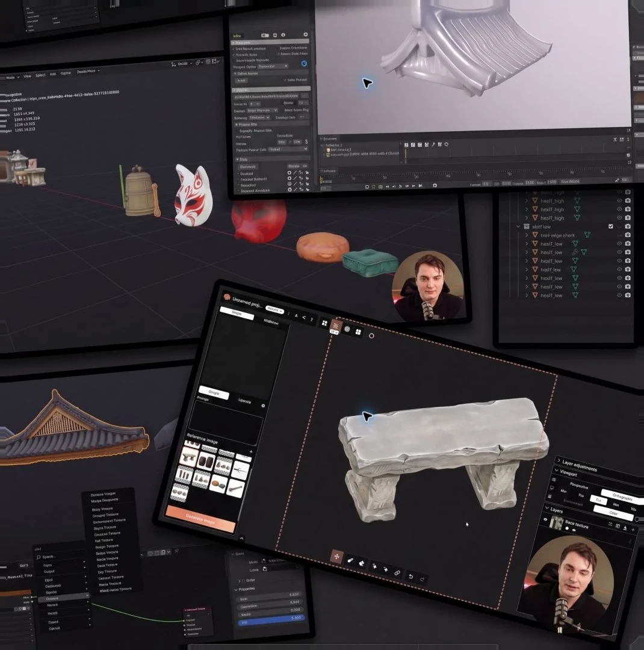
Task: Jump to timeline end in animation window
Action: tap(421, 186)
